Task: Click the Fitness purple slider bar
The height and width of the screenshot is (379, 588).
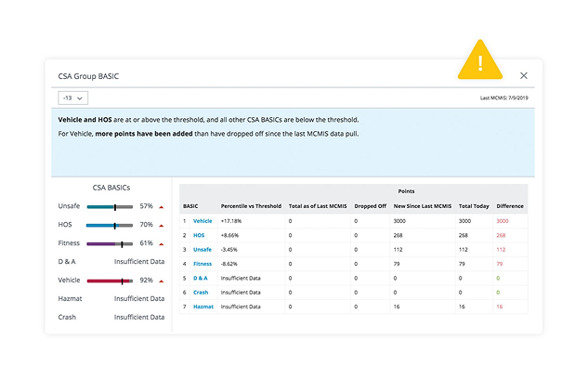Action: 110,244
